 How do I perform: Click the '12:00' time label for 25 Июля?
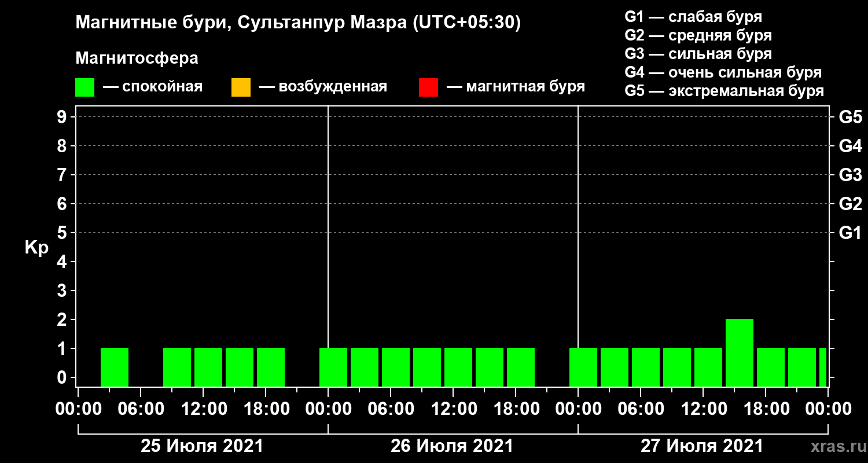(x=203, y=409)
